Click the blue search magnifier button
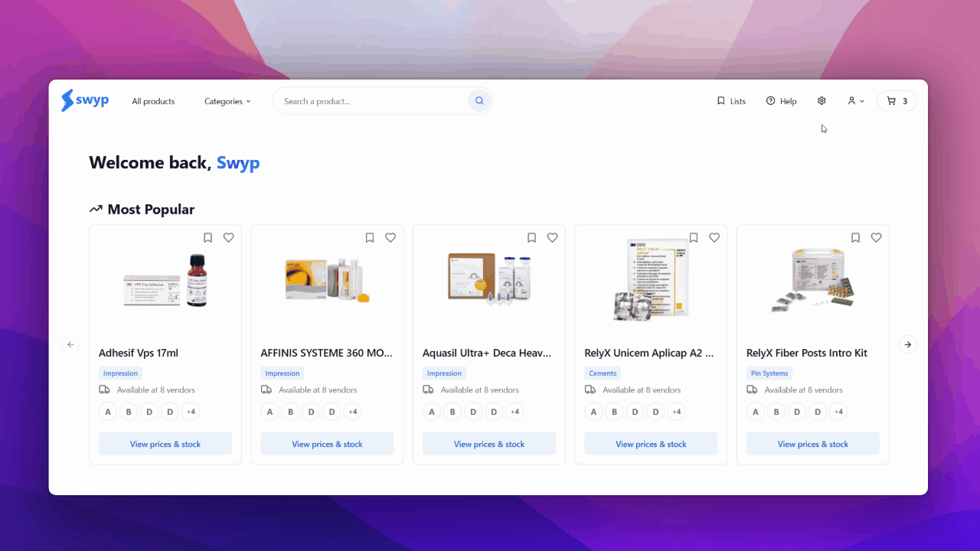Image resolution: width=980 pixels, height=551 pixels. (479, 100)
